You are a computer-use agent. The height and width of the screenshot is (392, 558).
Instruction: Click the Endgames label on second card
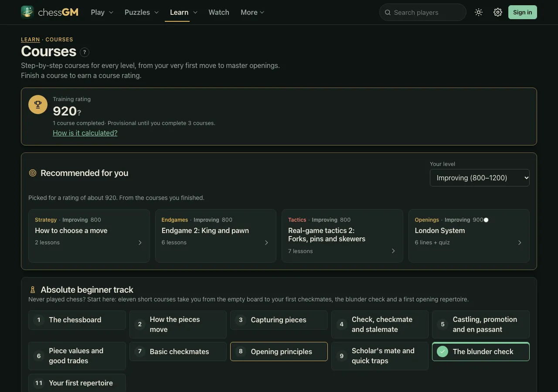tap(175, 220)
